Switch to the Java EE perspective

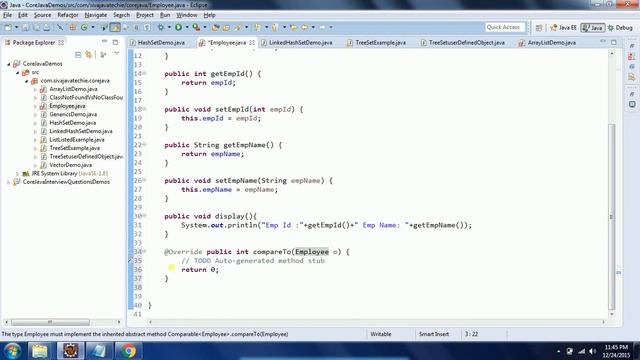click(563, 28)
